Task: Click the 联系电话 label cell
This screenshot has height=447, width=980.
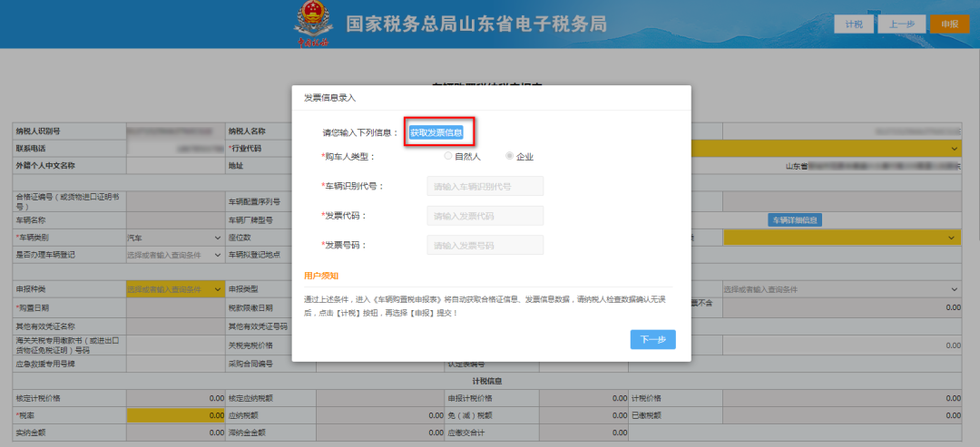Action: pos(69,149)
